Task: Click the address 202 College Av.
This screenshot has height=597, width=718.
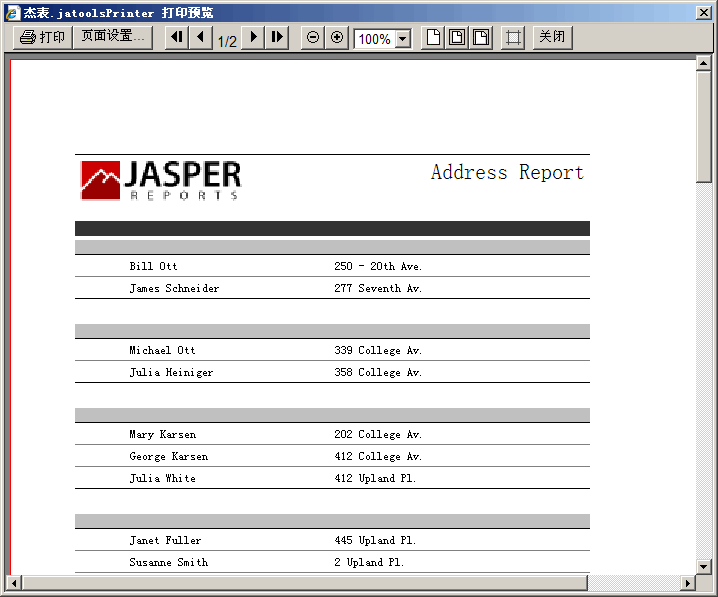Action: pos(378,434)
